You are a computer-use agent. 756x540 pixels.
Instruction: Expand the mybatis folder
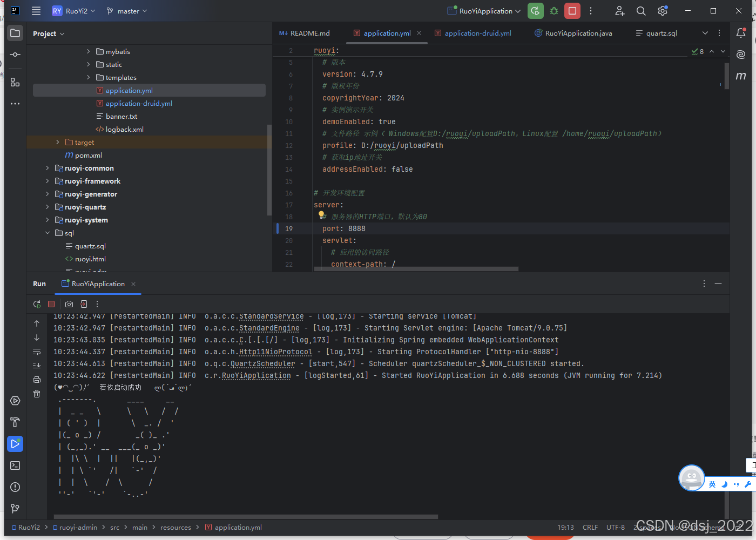(x=89, y=51)
